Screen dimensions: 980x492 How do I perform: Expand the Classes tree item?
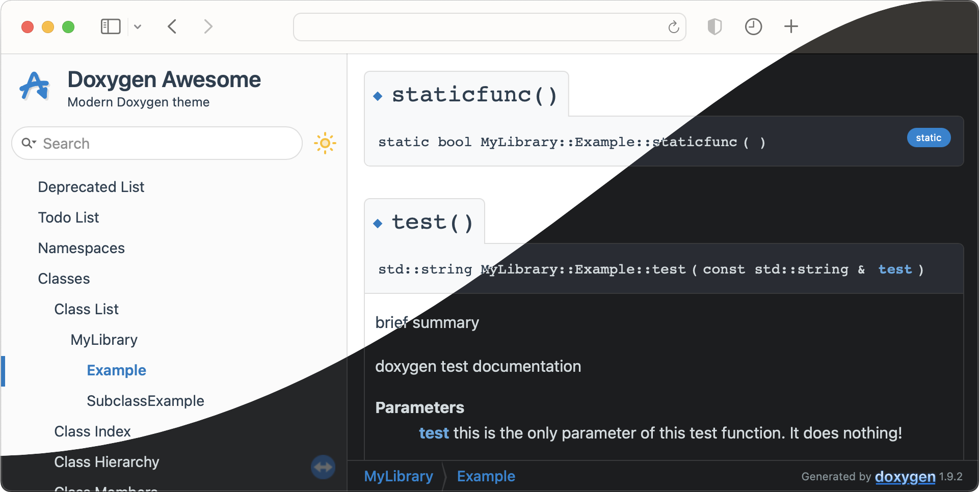(x=64, y=279)
